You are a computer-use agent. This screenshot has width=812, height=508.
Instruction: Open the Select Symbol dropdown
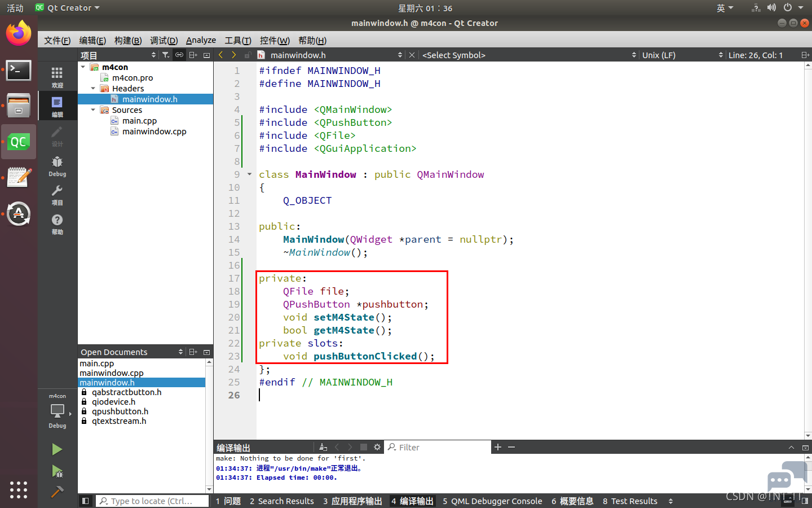pos(530,55)
